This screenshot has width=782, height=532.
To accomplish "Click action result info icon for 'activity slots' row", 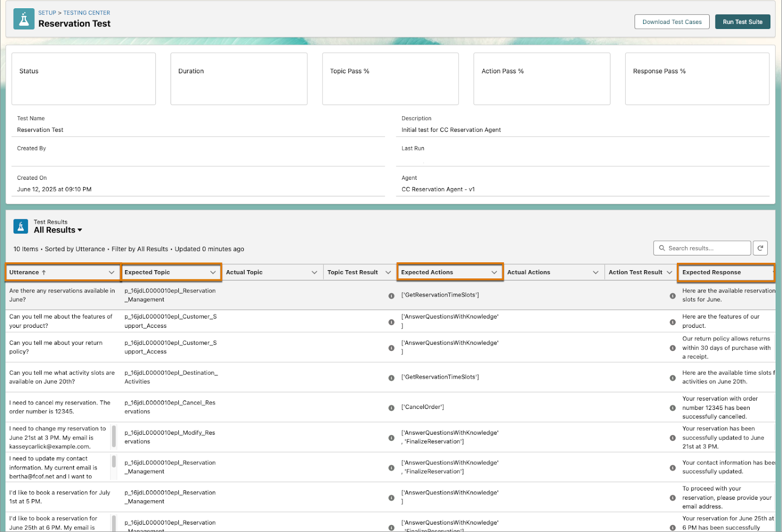I will point(673,378).
